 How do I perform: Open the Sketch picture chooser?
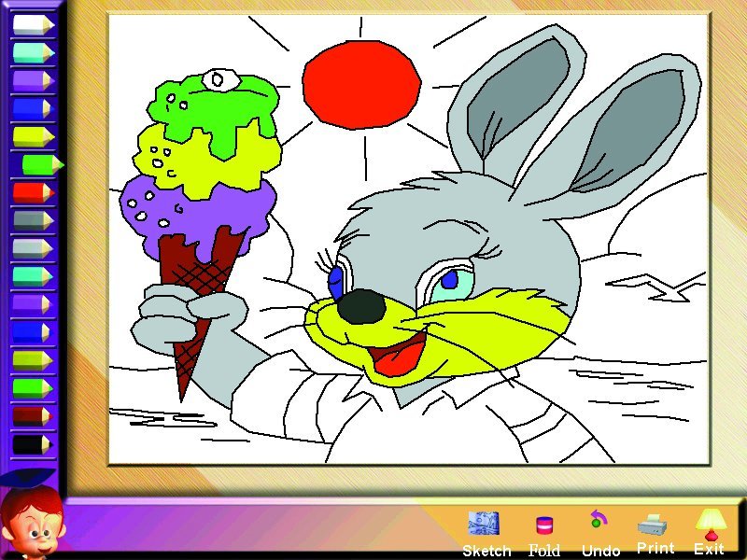(x=484, y=524)
